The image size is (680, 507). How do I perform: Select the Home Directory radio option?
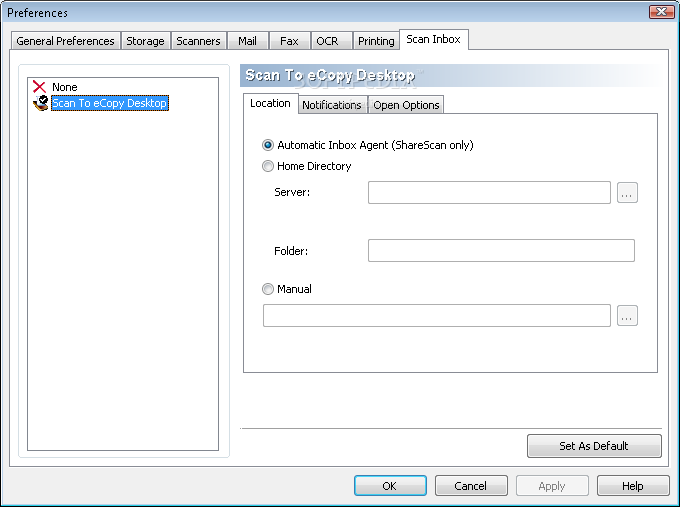point(268,166)
